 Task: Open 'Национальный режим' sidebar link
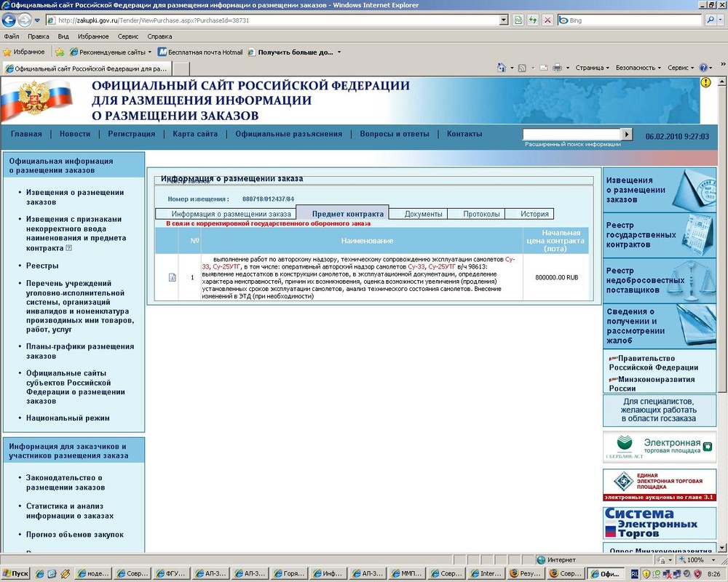pyautogui.click(x=68, y=418)
